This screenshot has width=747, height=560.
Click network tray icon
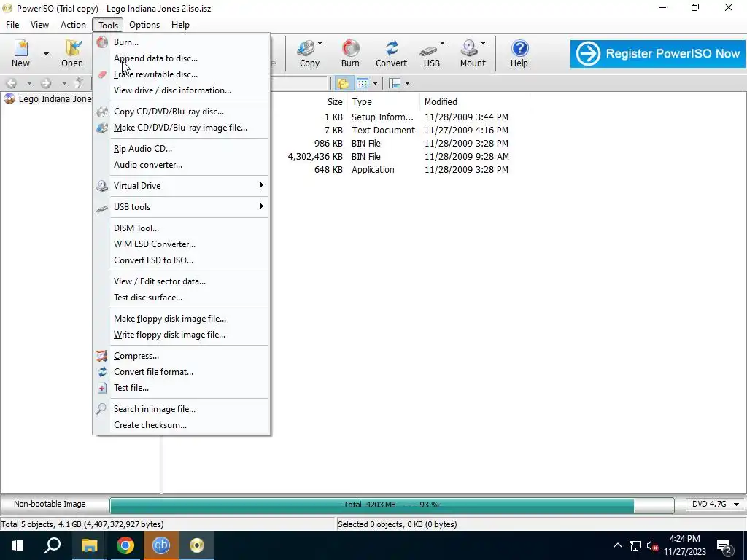(x=635, y=545)
